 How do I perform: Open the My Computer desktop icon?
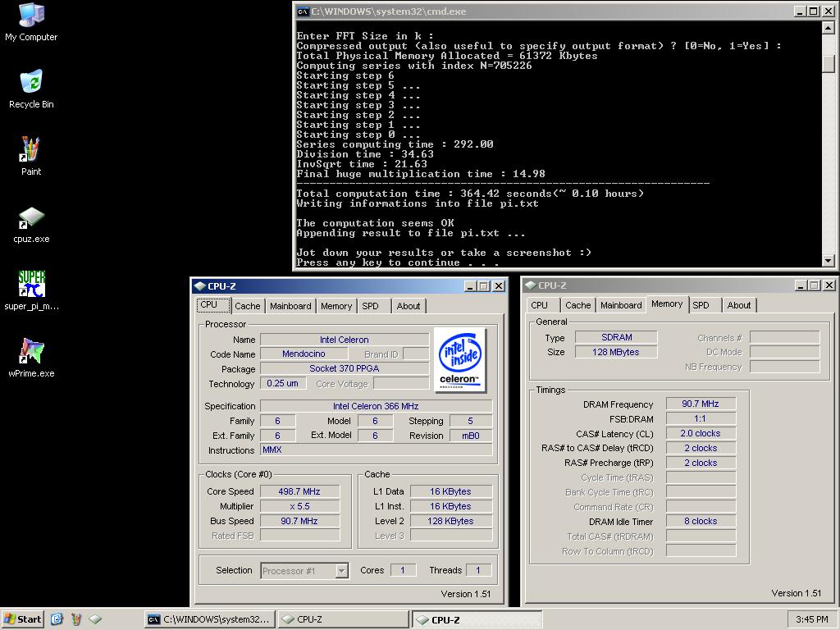coord(31,22)
